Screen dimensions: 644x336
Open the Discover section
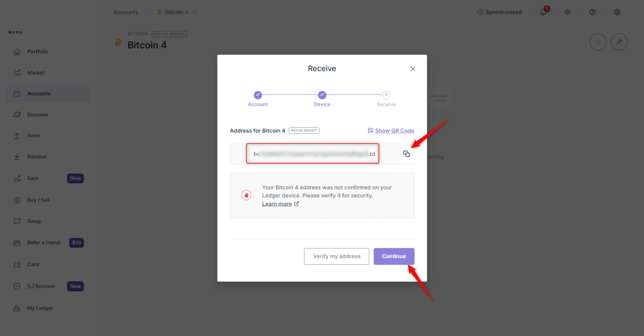coord(38,115)
